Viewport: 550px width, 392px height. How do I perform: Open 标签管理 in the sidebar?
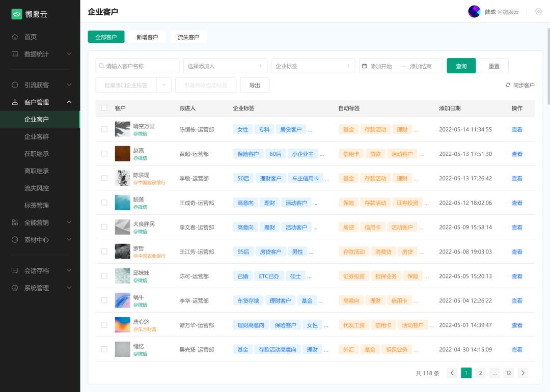[37, 205]
